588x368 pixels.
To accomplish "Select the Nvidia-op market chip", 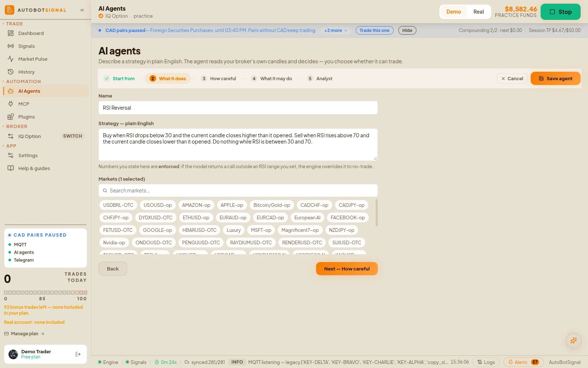I will (114, 243).
